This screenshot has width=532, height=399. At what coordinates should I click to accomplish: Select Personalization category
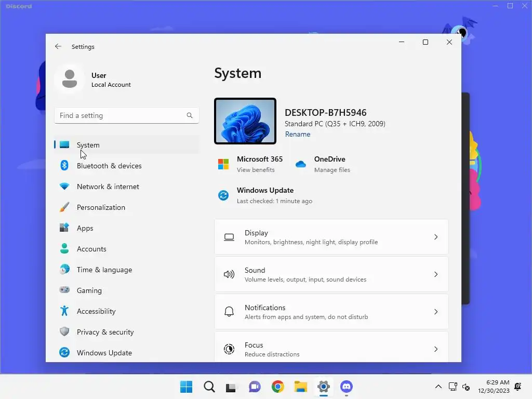[x=127, y=207]
